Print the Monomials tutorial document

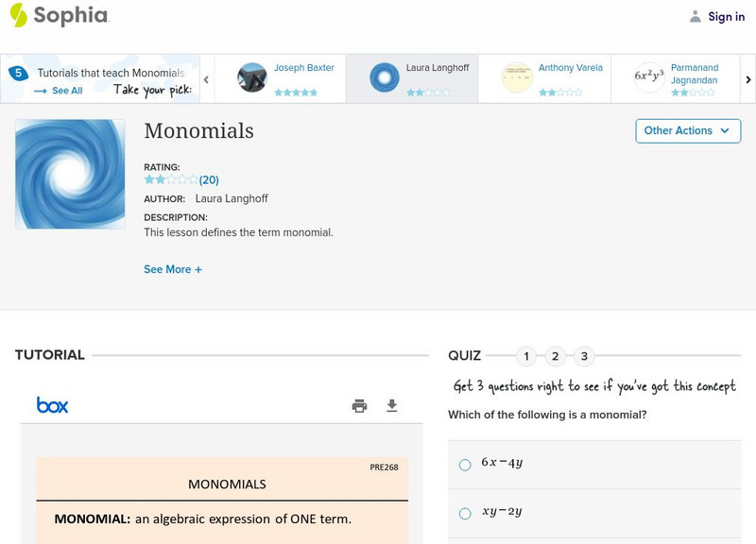359,404
